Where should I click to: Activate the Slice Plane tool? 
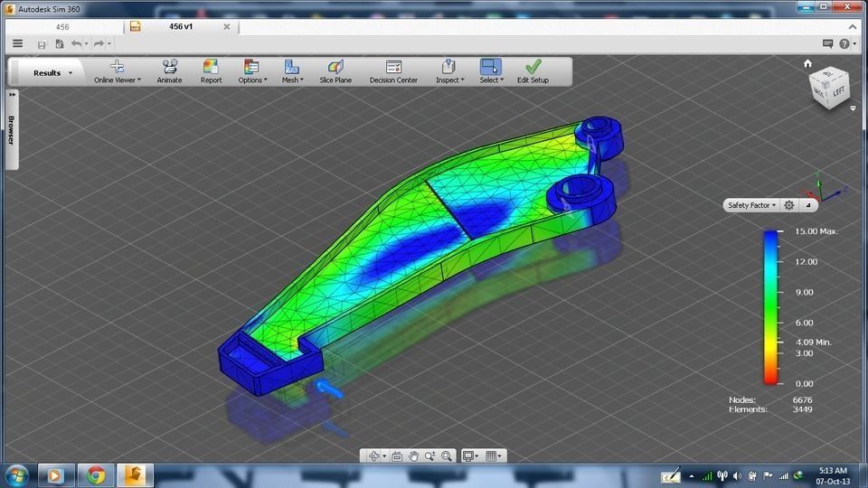tap(335, 72)
